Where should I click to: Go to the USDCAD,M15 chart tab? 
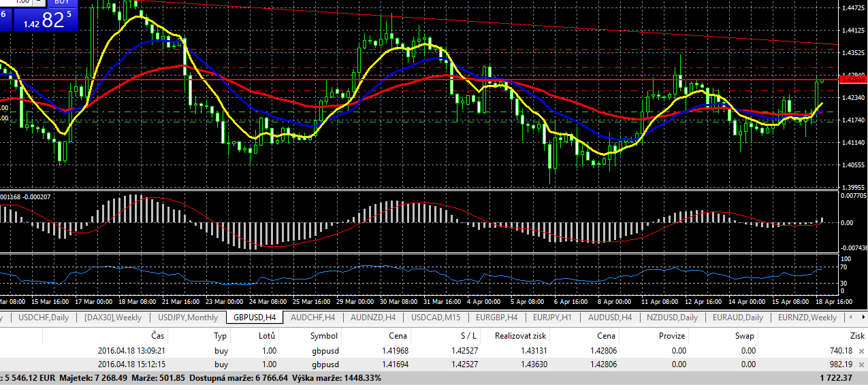tap(436, 318)
